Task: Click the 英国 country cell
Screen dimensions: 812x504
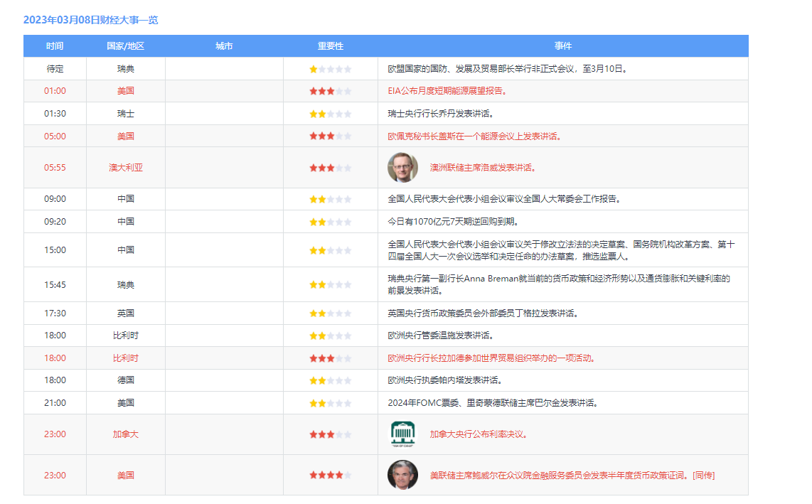Action: [x=125, y=313]
